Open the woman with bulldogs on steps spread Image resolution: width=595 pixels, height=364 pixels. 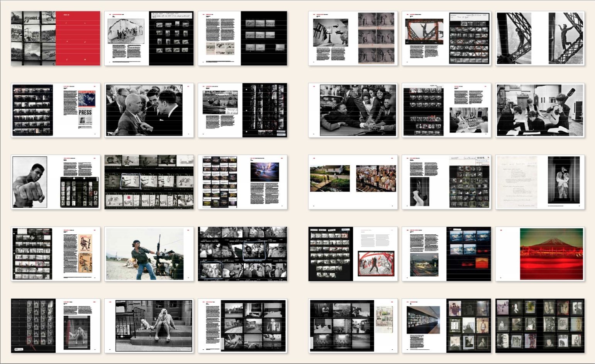(x=149, y=326)
